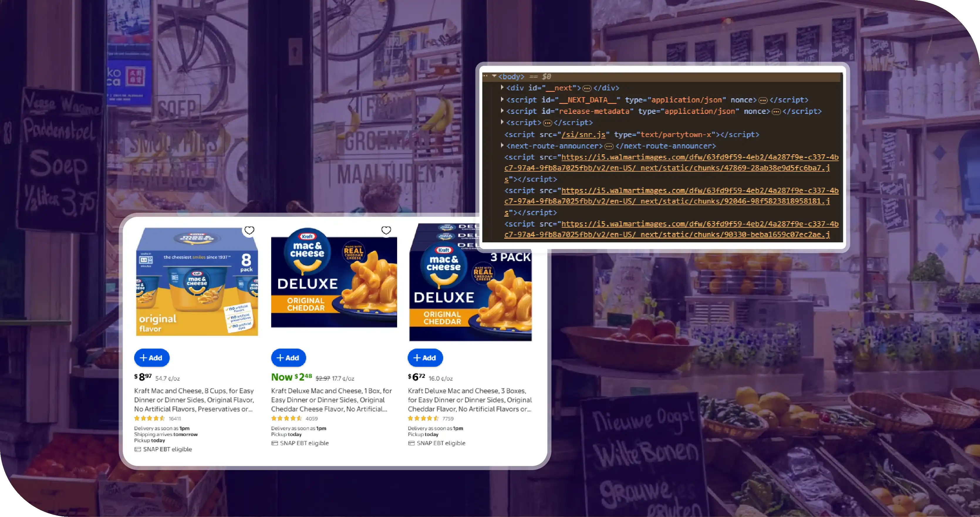This screenshot has width=980, height=517.
Task: Click the ellipsis in div __next
Action: click(x=587, y=88)
